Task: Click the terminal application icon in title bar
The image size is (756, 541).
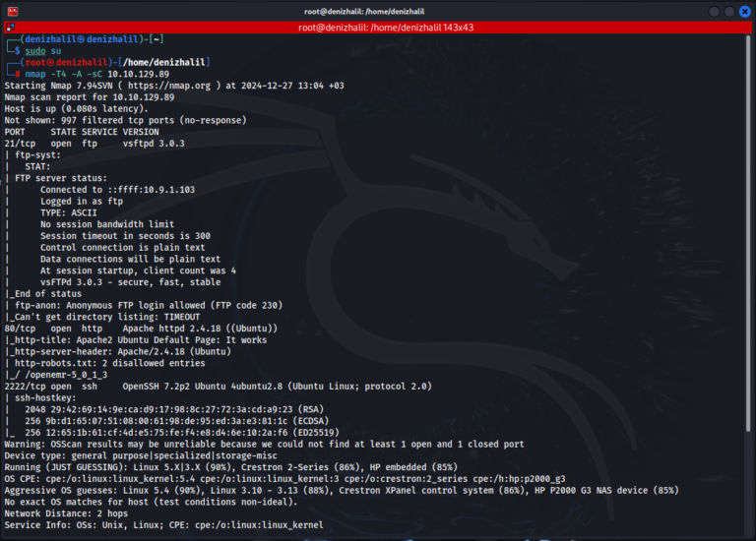Action: 12,11
